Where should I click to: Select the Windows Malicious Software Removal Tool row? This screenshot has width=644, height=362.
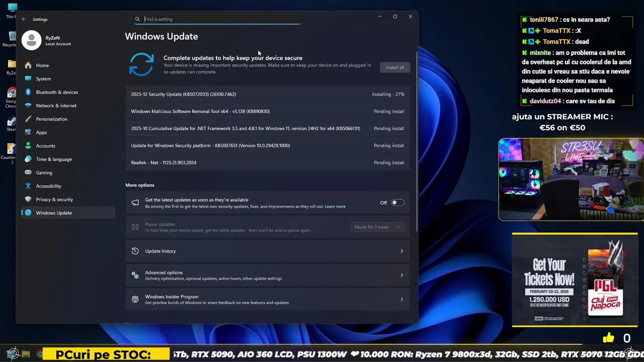tap(268, 111)
